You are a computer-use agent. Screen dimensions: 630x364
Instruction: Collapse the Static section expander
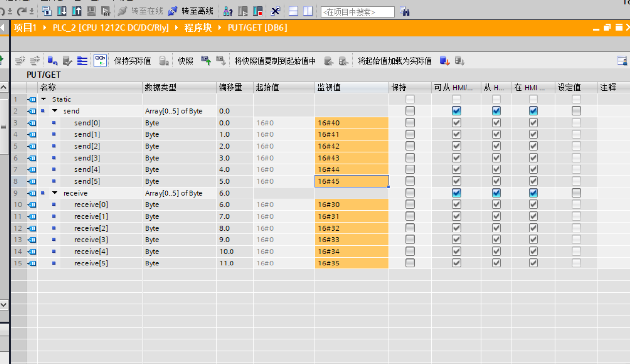pos(44,99)
